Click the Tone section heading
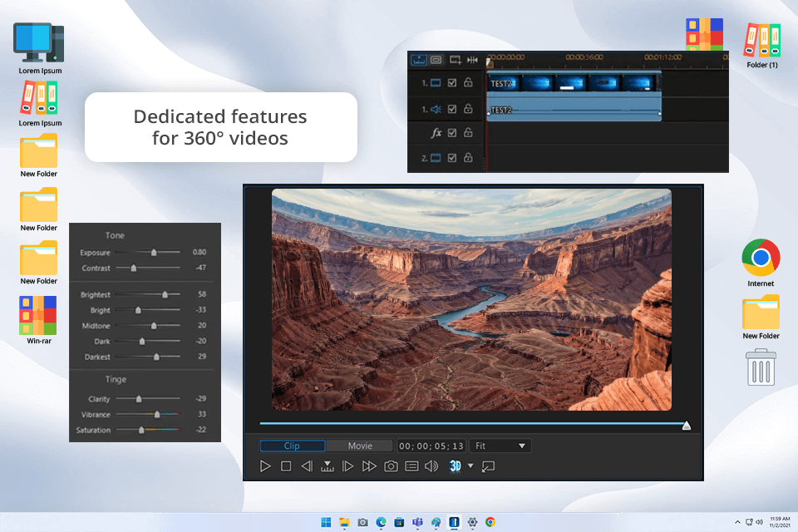This screenshot has height=532, width=798. (x=115, y=235)
